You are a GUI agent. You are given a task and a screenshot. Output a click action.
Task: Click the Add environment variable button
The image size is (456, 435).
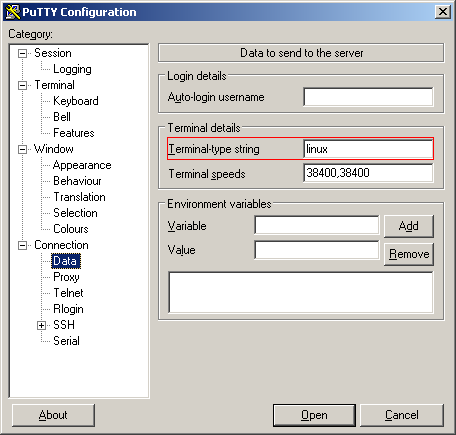pyautogui.click(x=409, y=226)
